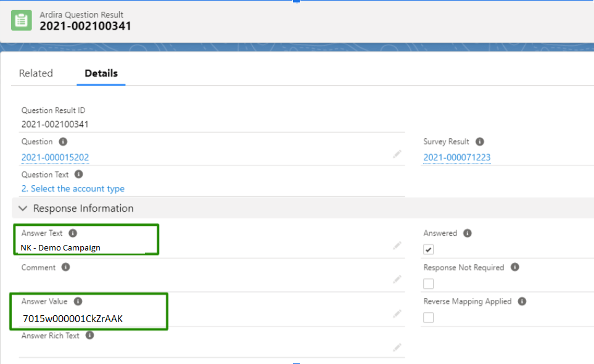Check the Reverse Mapping Applied checkbox
The image size is (594, 364).
[427, 317]
